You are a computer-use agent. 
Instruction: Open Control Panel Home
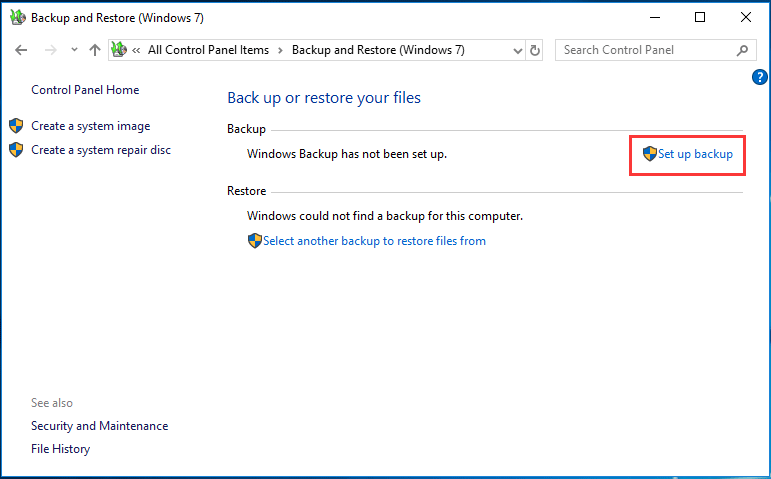pos(85,90)
